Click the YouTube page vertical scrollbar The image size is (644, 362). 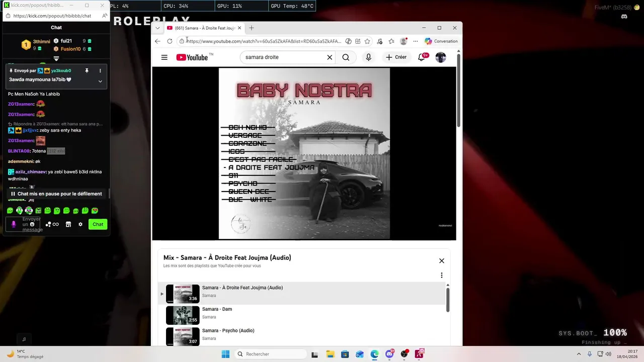click(x=458, y=90)
